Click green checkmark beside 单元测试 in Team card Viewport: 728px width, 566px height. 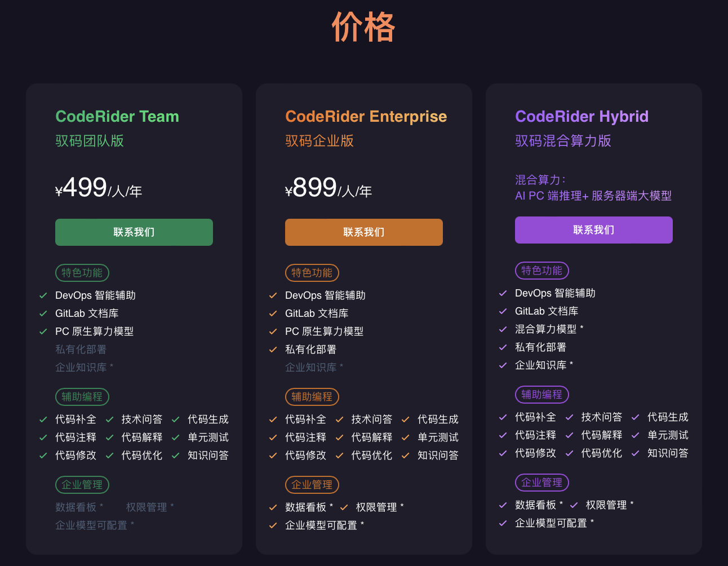tap(175, 437)
